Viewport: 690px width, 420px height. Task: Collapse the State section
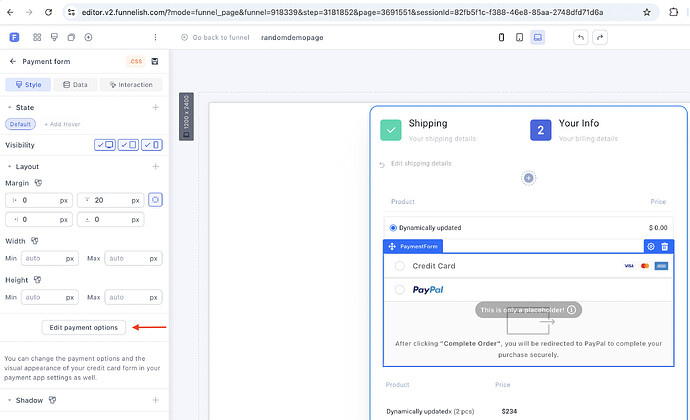pos(9,107)
